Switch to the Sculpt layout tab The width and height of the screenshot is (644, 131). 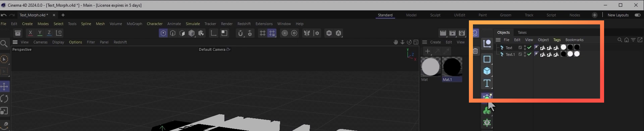pyautogui.click(x=435, y=15)
